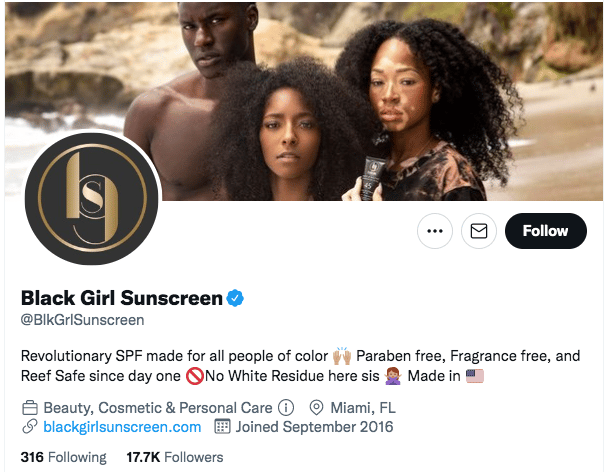609x472 pixels.
Task: Click the Beauty, Cosmetic & Personal Care label
Action: (158, 408)
